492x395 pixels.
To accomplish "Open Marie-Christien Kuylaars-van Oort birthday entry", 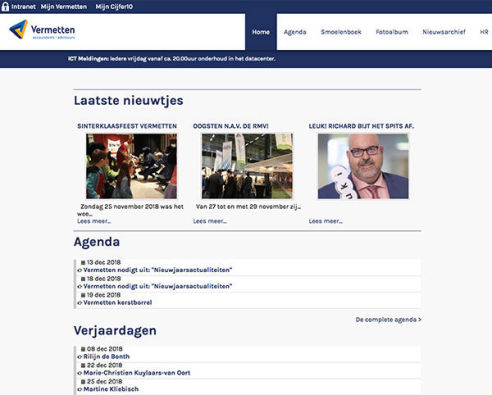I will pos(137,373).
